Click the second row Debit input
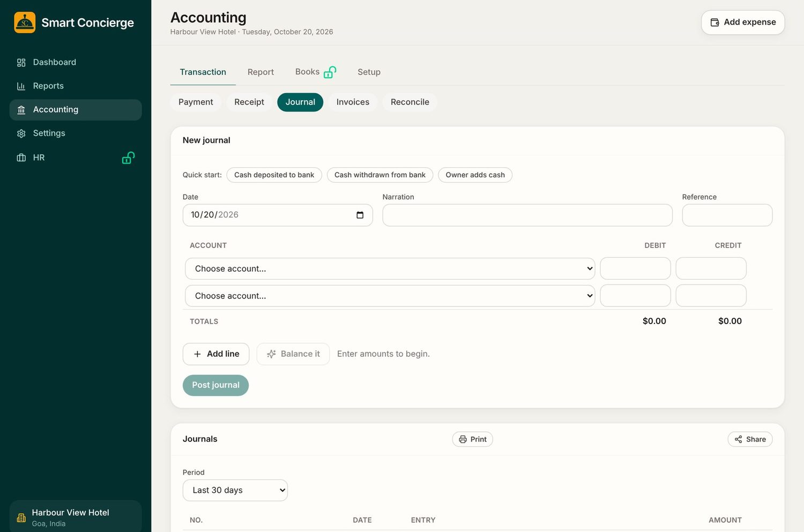This screenshot has width=804, height=532. pos(635,296)
